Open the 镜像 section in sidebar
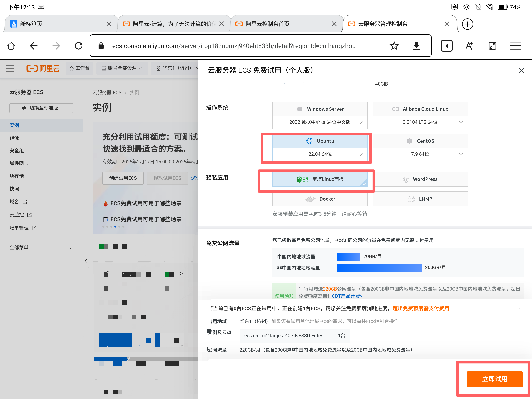Image resolution: width=532 pixels, height=399 pixels. coord(14,138)
